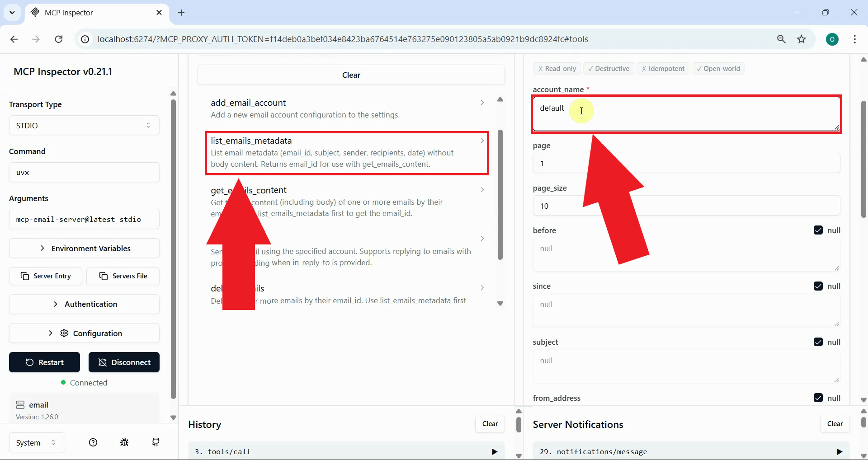Open the Transport Type STDIO dropdown
The height and width of the screenshot is (460, 868).
(84, 125)
